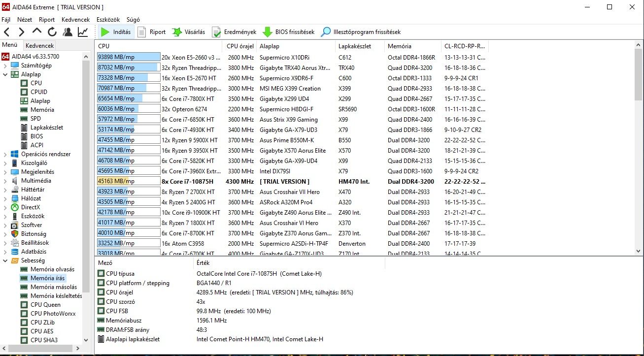The height and width of the screenshot is (356, 644).
Task: Open the Súgó menu
Action: click(x=133, y=20)
